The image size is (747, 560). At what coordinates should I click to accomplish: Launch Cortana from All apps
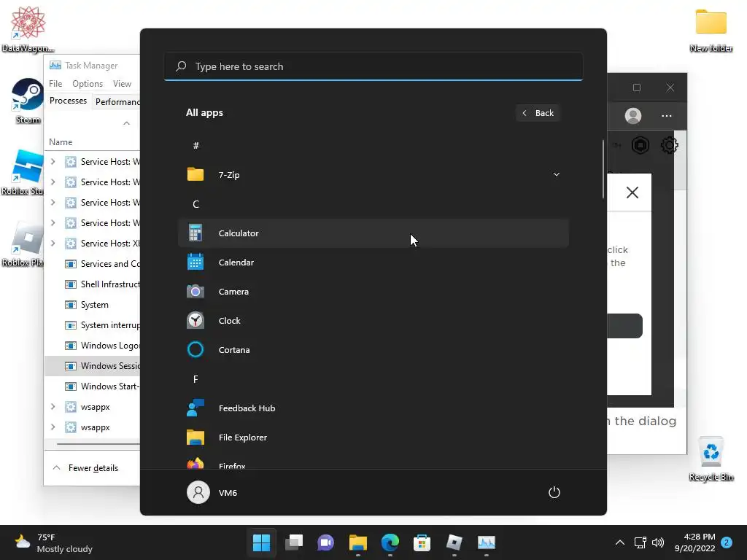[373, 349]
